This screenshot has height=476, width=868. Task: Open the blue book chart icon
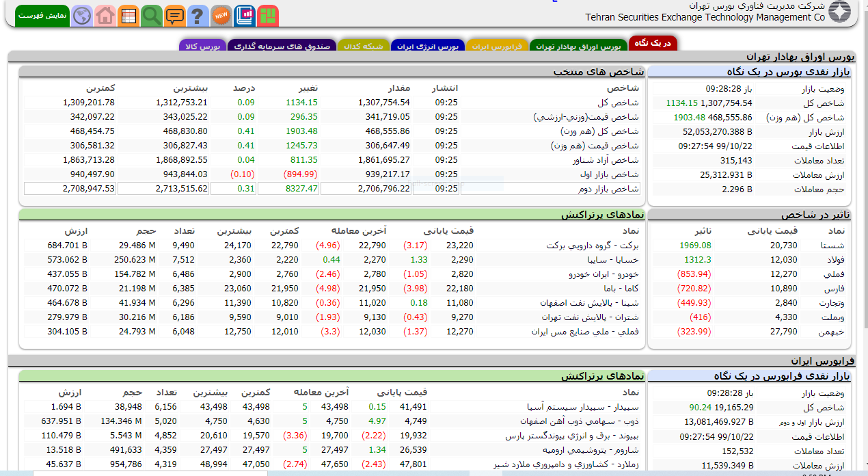pyautogui.click(x=244, y=16)
